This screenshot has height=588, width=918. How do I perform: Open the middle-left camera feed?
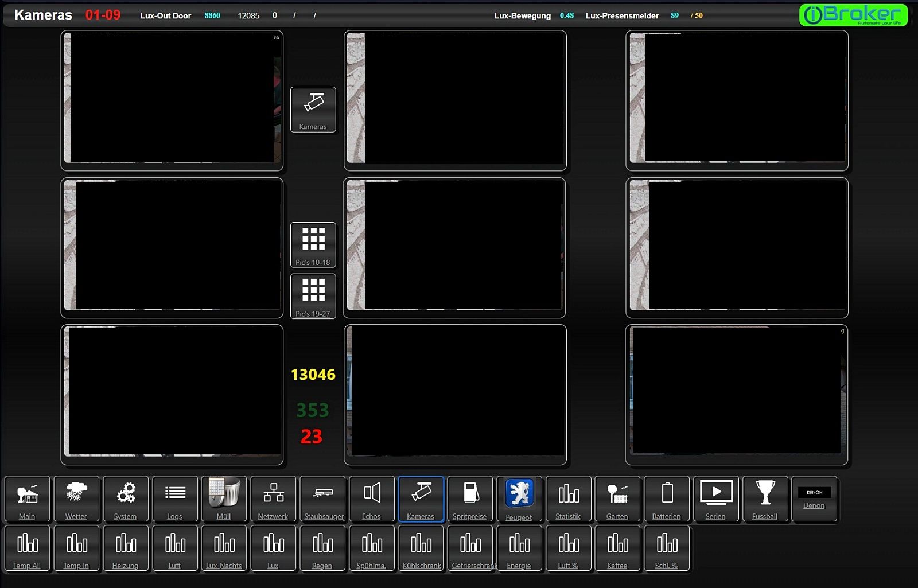[x=172, y=248]
